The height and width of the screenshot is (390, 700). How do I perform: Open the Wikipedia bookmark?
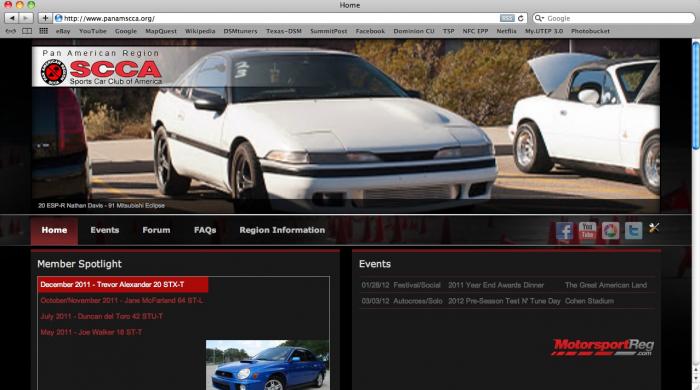point(200,31)
